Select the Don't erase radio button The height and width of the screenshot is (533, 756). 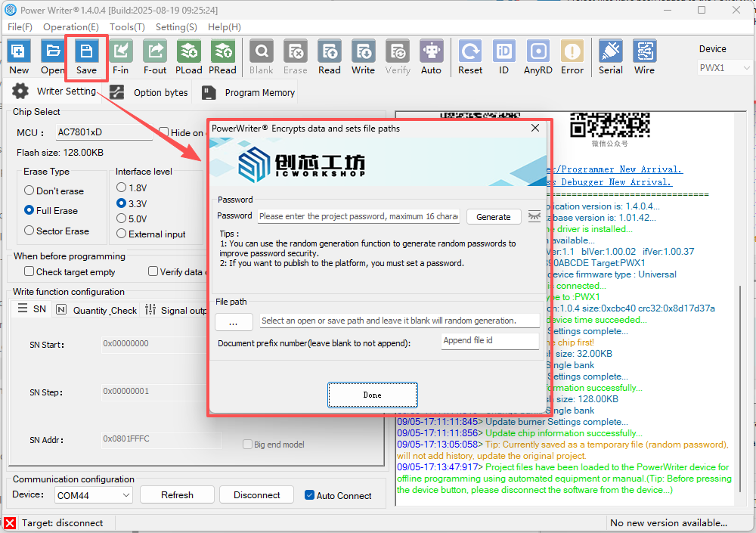click(x=29, y=191)
